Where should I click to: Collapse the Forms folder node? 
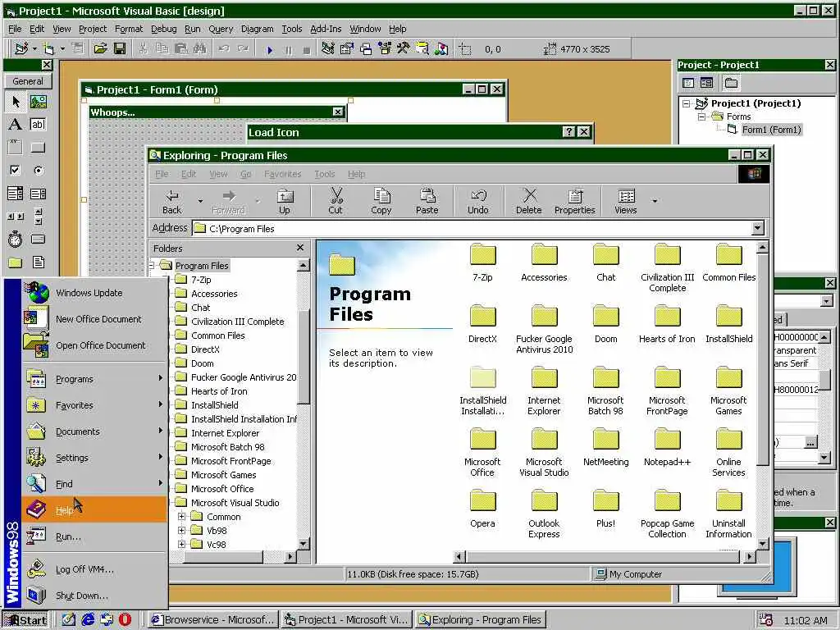pyautogui.click(x=701, y=116)
